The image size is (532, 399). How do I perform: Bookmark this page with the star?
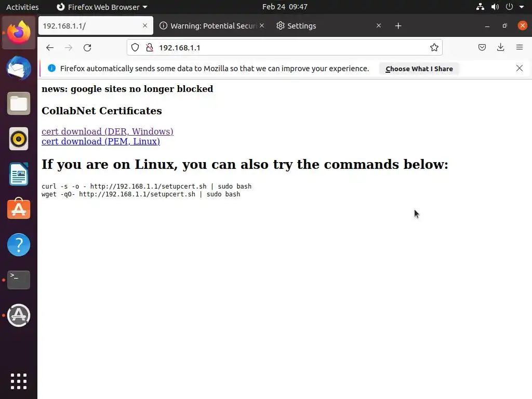434,47
